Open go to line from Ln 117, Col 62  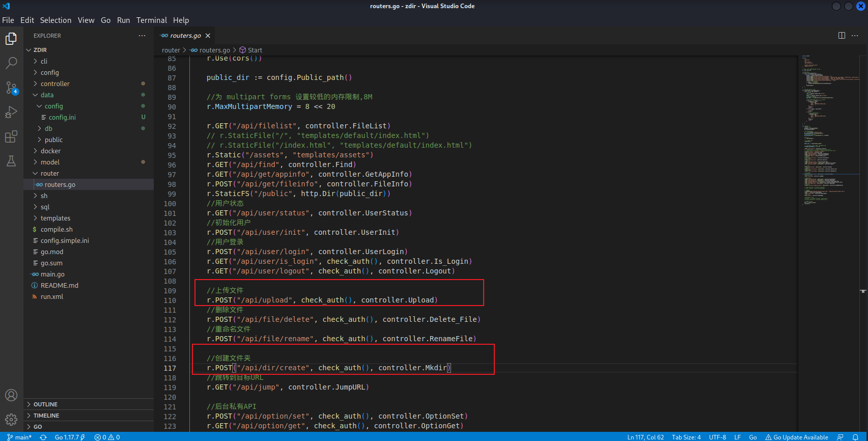[646, 437]
